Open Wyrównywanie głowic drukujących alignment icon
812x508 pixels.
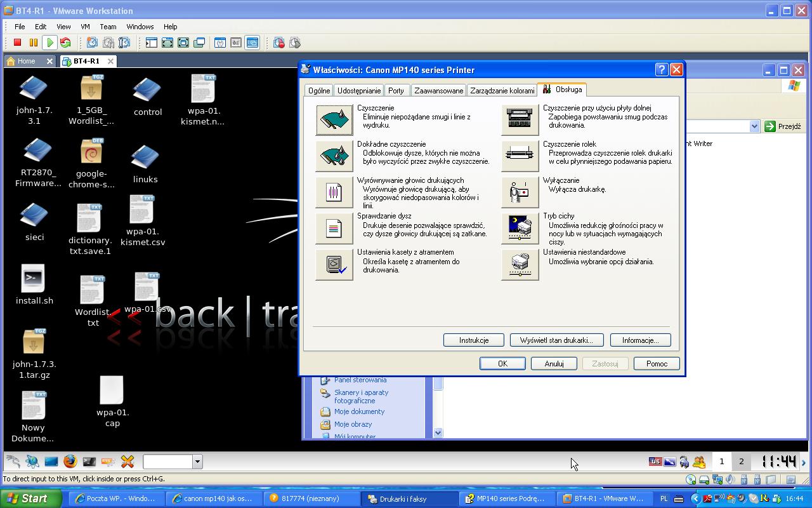334,192
